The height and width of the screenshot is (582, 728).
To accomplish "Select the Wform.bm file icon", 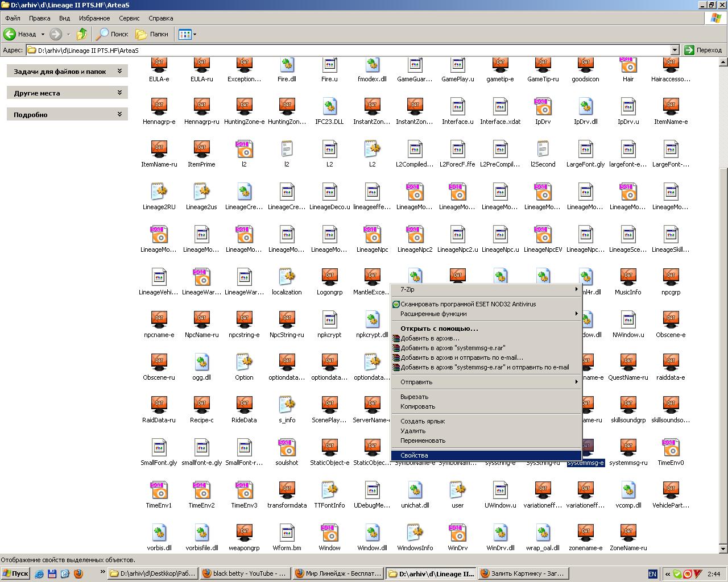I will tap(287, 533).
